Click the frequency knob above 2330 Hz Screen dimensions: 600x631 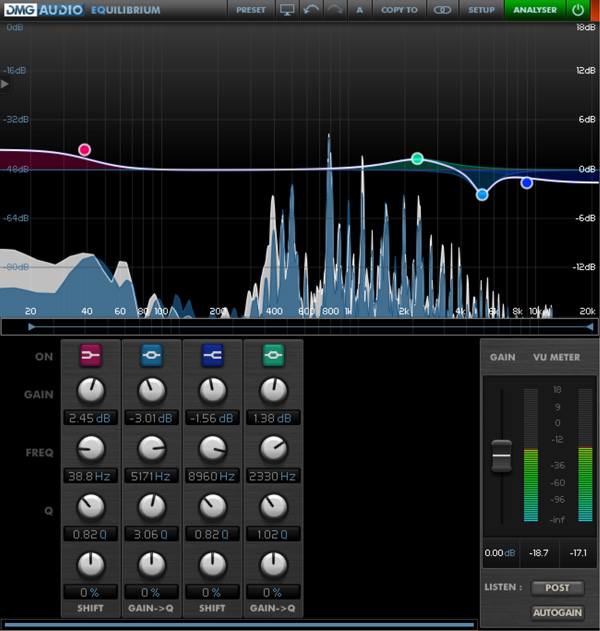(x=274, y=449)
